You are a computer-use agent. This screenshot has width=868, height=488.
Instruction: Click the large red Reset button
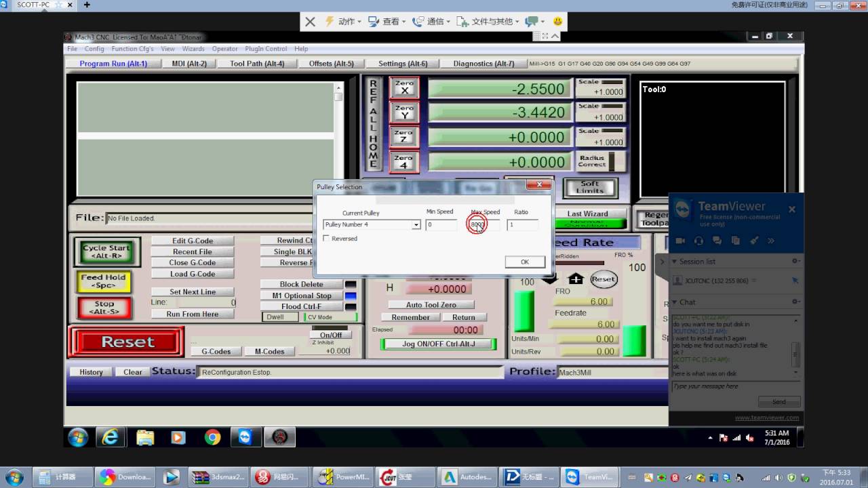(127, 342)
